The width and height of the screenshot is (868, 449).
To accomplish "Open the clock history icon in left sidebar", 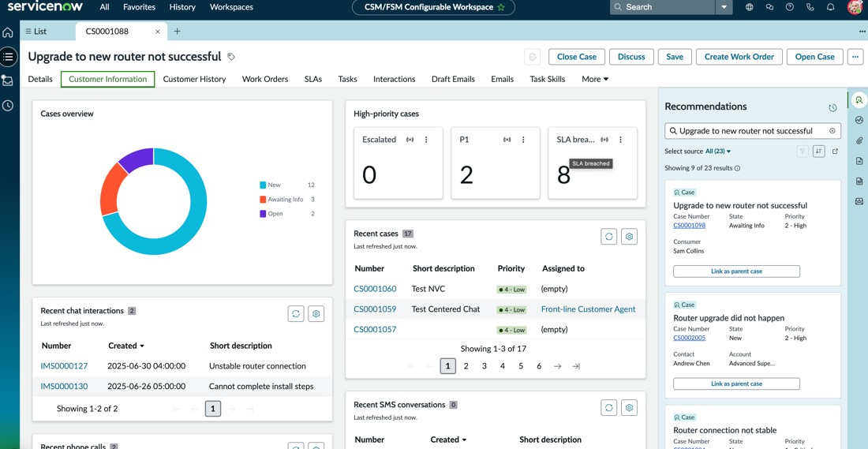I will 8,105.
